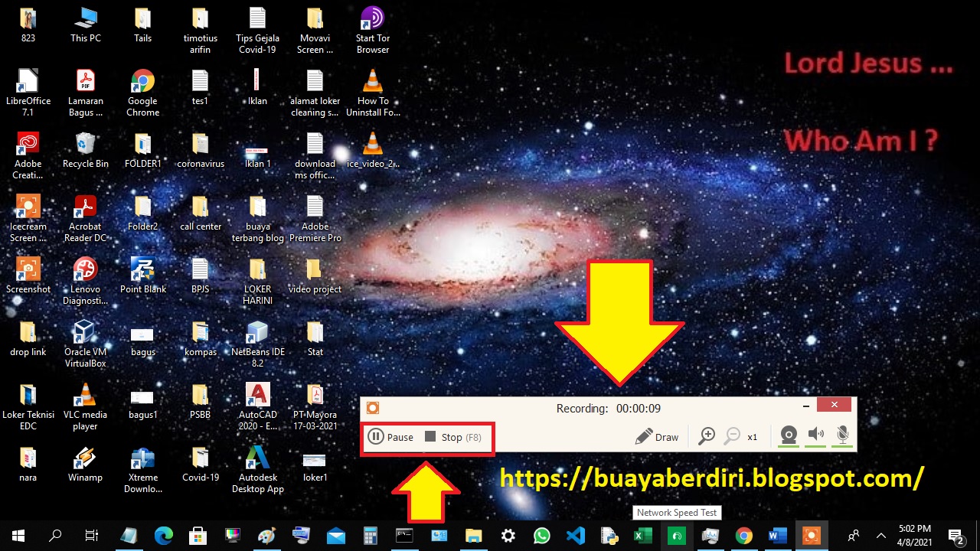Expand hidden icons in the system tray

[880, 536]
